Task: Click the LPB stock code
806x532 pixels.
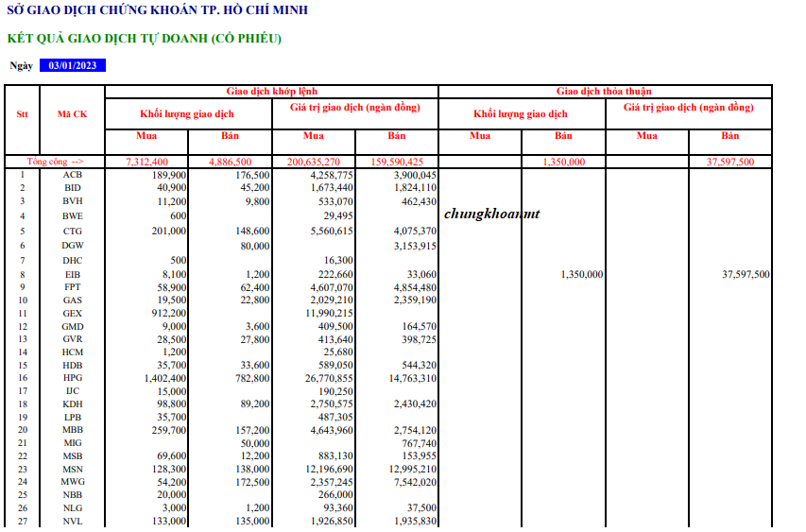Action: point(73,418)
